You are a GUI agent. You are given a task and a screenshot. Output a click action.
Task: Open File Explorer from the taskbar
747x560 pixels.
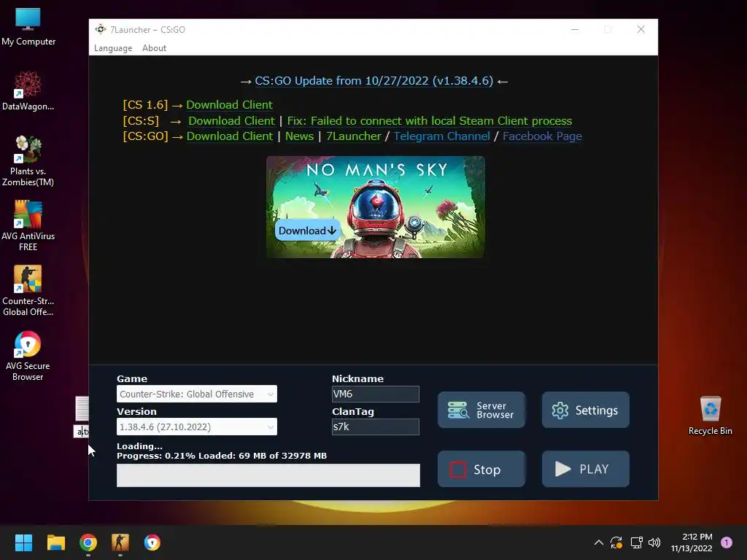pyautogui.click(x=55, y=542)
